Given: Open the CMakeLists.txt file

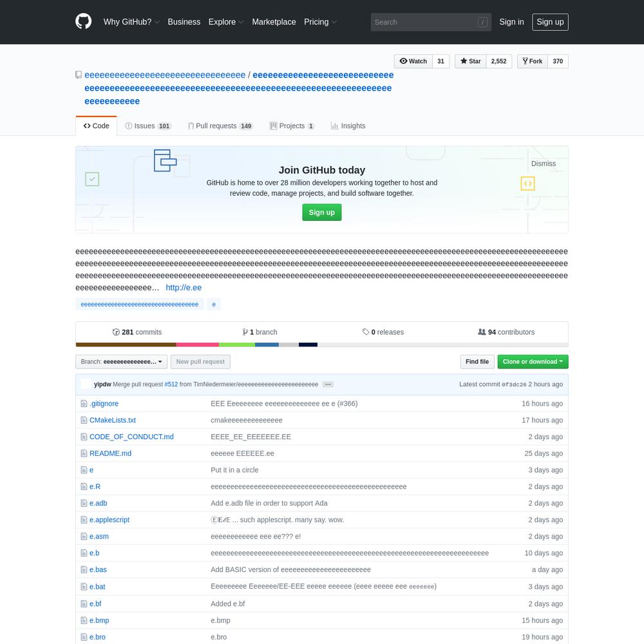Looking at the screenshot, I should [x=113, y=420].
